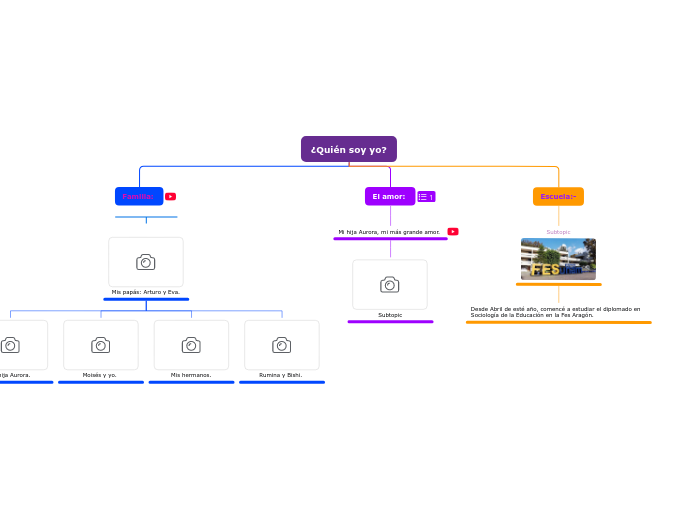Click the Moisés y yo label
This screenshot has height=520, width=697.
click(x=100, y=375)
